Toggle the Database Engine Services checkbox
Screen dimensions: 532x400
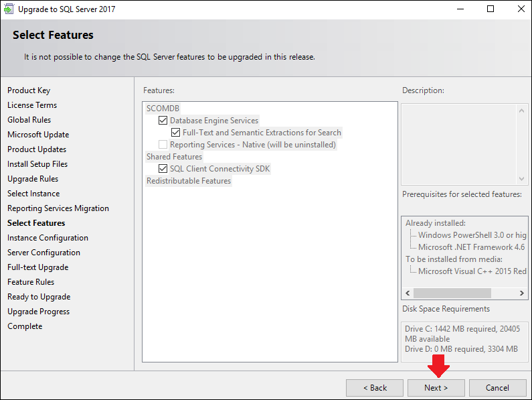point(163,121)
